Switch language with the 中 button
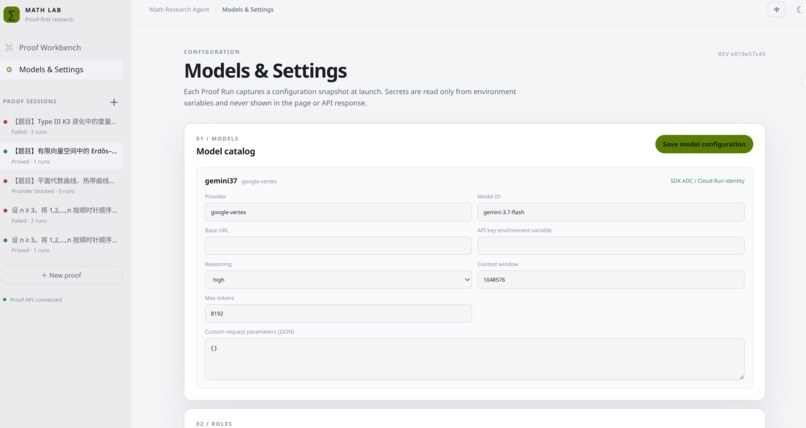This screenshot has width=806, height=428. pyautogui.click(x=776, y=9)
